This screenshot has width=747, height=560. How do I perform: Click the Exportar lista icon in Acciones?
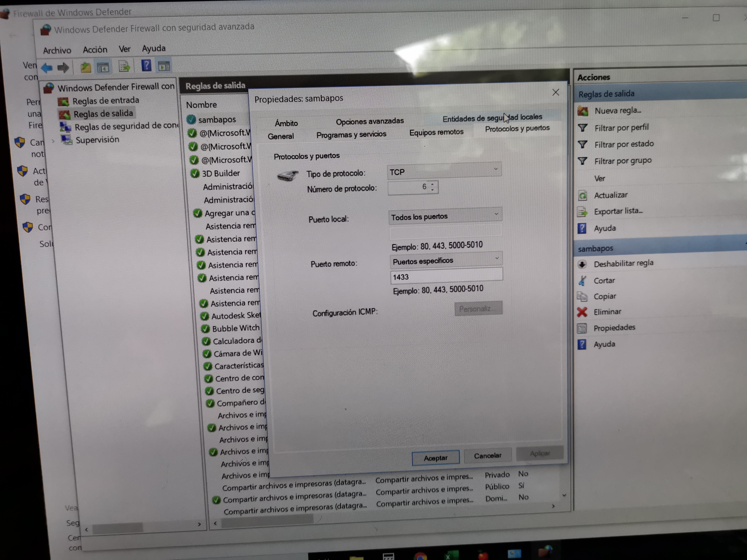coord(582,212)
